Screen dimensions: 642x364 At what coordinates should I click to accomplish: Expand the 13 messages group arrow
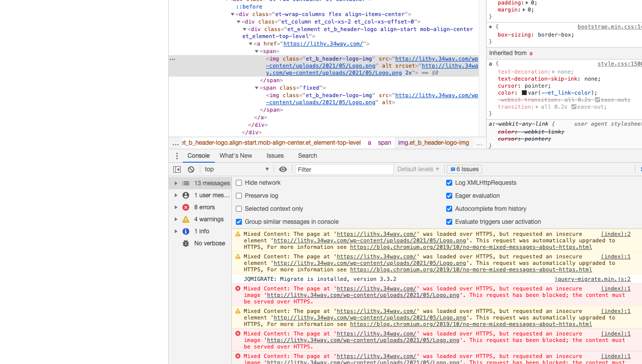point(176,183)
